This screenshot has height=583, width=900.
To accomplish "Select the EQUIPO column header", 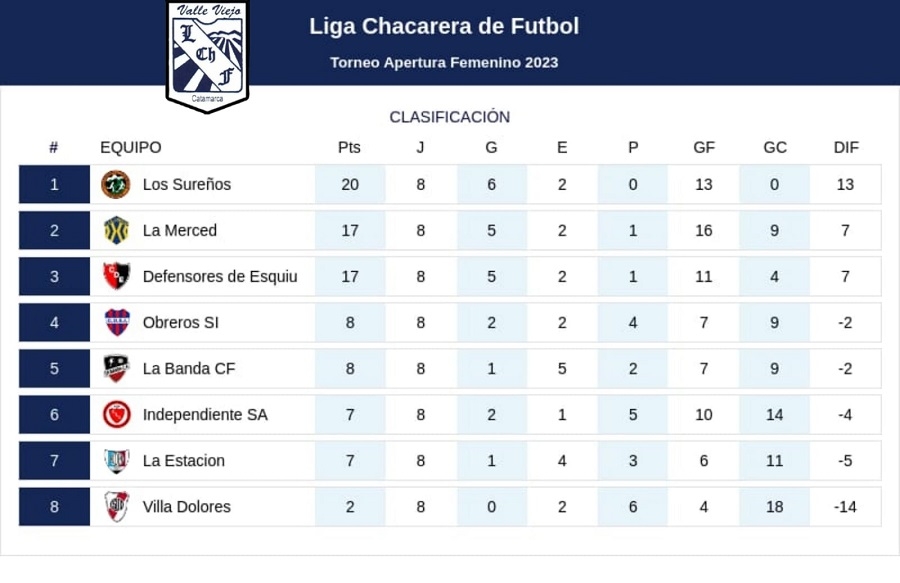I will tap(130, 148).
